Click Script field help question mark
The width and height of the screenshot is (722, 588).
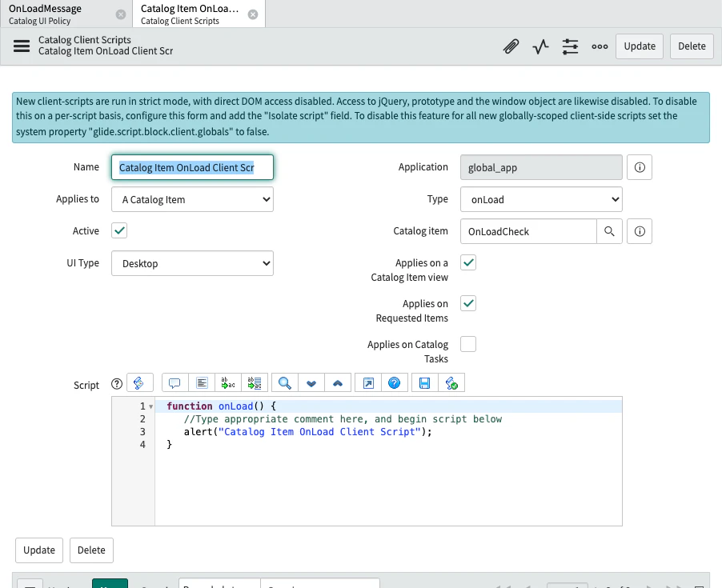tap(117, 384)
